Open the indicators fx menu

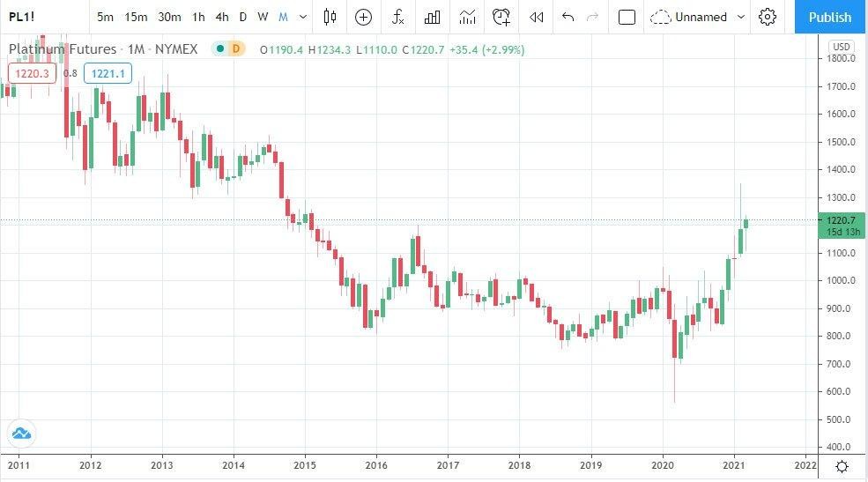pos(398,17)
